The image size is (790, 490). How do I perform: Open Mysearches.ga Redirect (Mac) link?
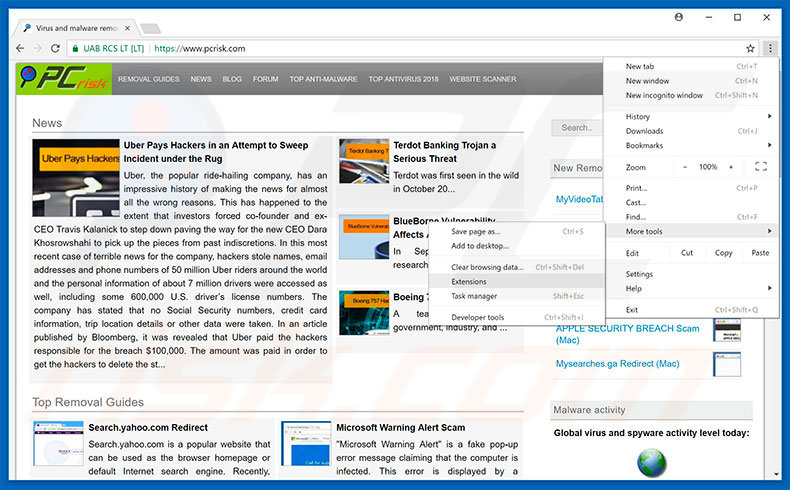coord(617,364)
